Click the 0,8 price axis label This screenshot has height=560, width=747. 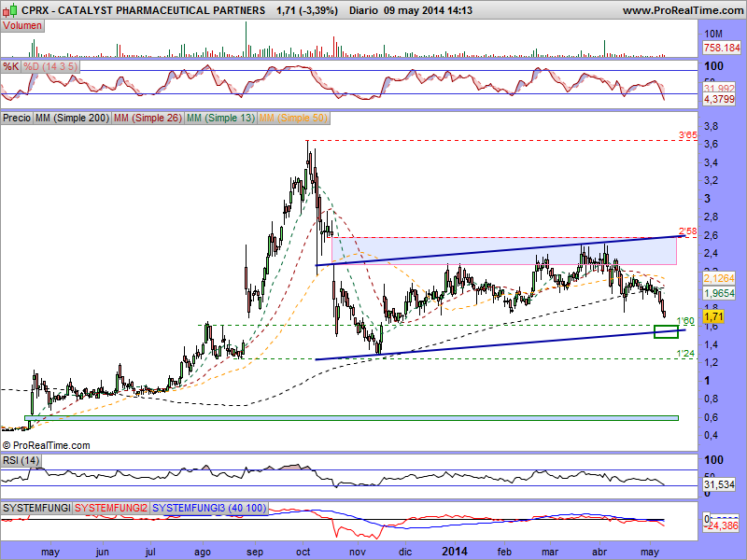coord(711,399)
